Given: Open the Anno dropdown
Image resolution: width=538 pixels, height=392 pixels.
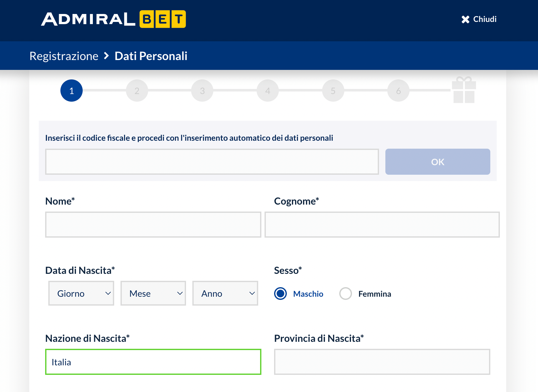Looking at the screenshot, I should (225, 293).
